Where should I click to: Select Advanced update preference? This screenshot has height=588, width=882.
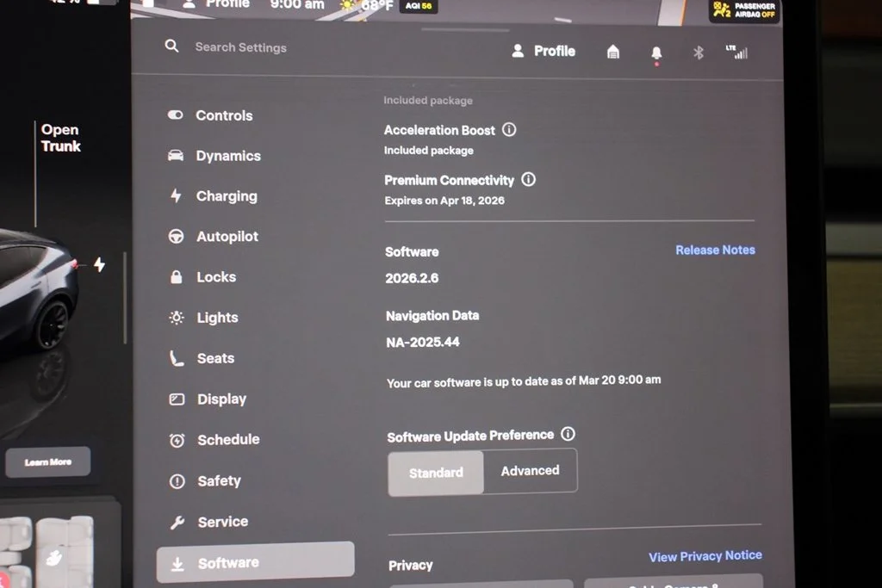point(530,471)
